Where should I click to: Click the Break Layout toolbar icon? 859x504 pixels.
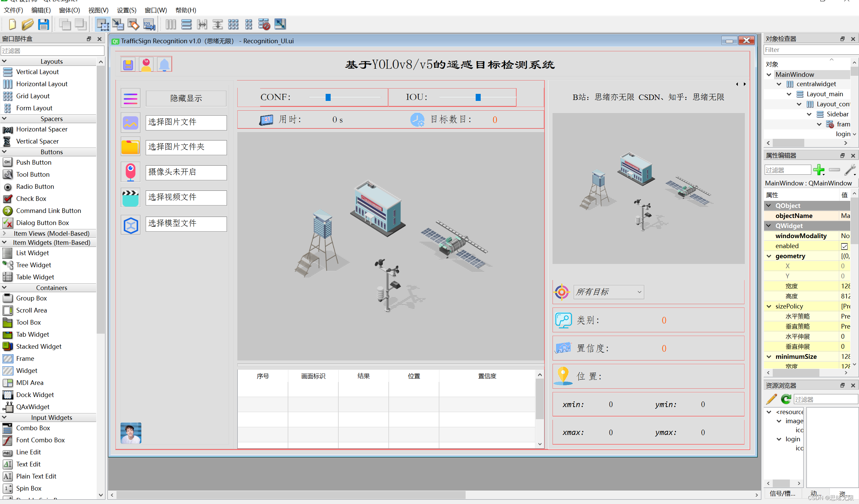click(x=264, y=24)
